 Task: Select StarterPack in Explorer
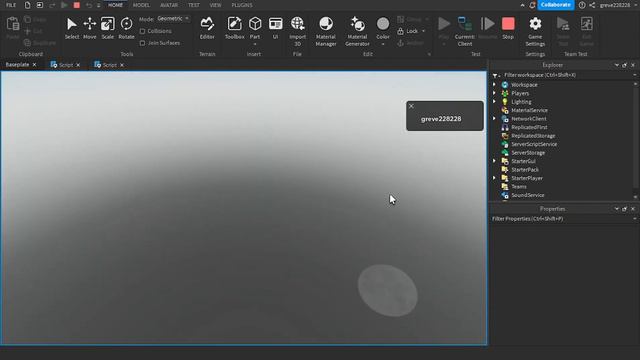tap(524, 169)
